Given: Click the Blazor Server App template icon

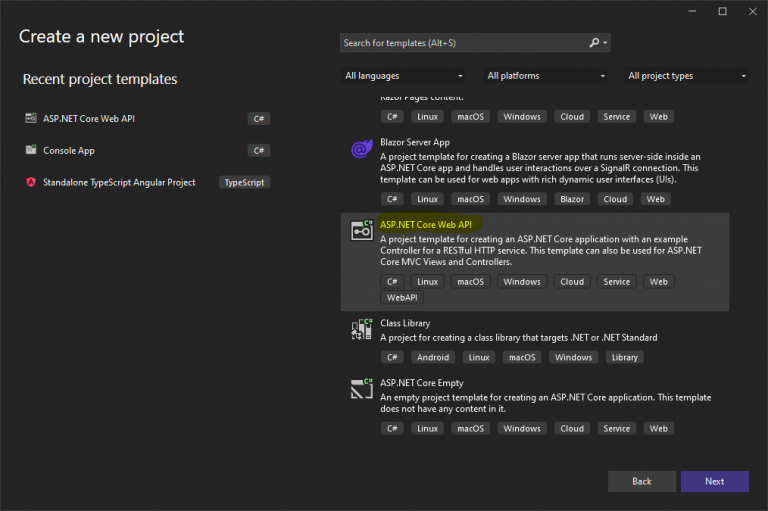Looking at the screenshot, I should (360, 149).
